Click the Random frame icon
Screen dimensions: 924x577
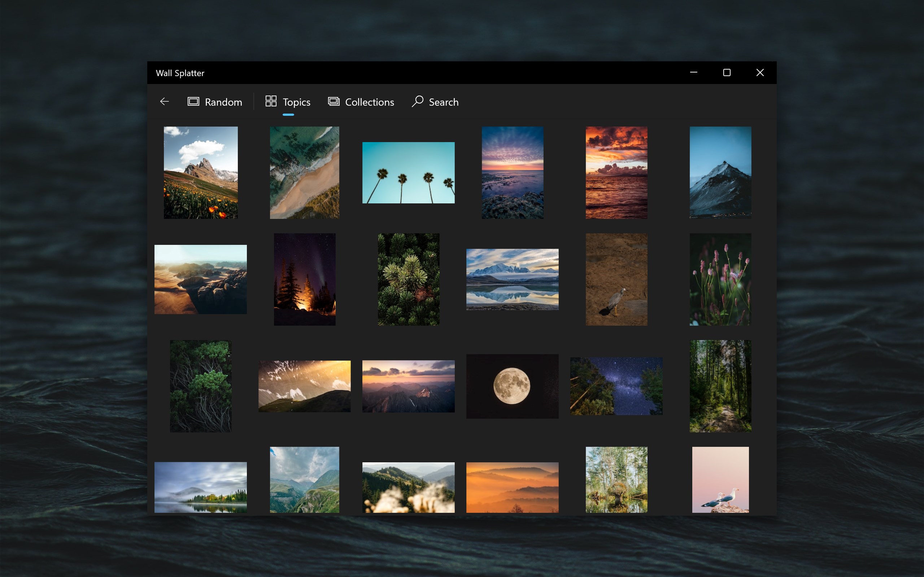point(193,101)
